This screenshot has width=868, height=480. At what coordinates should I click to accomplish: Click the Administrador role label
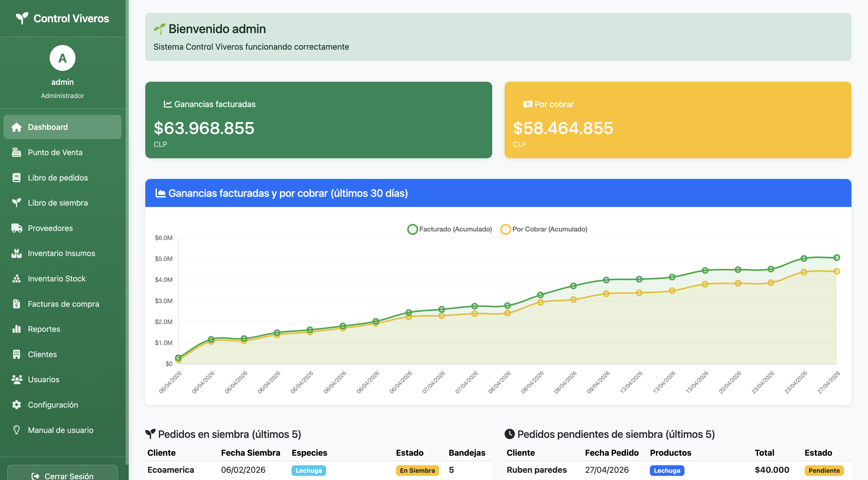(62, 96)
